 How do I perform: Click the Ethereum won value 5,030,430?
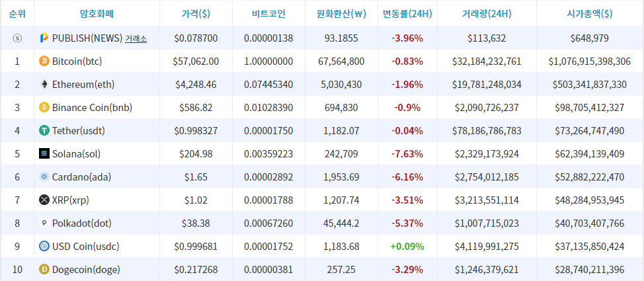[341, 85]
